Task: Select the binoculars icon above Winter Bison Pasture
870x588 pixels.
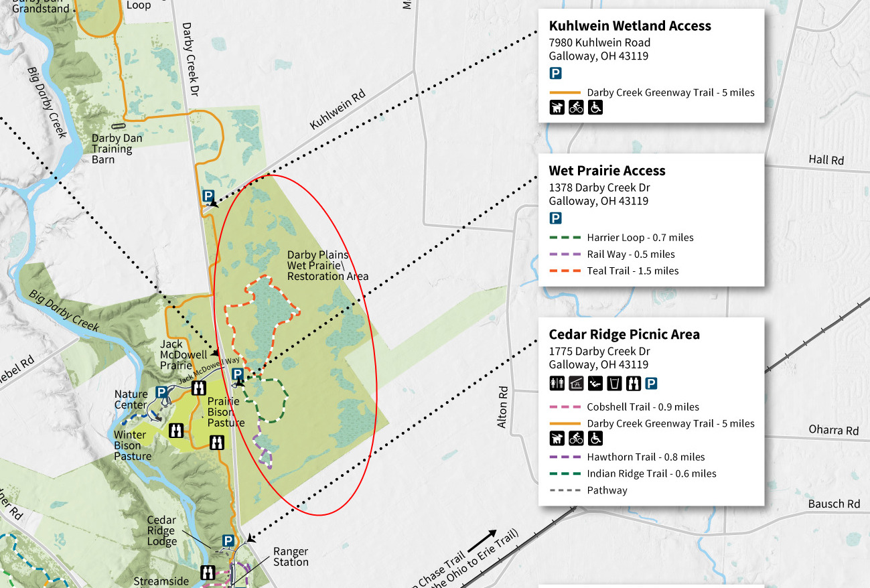Action: pos(177,429)
